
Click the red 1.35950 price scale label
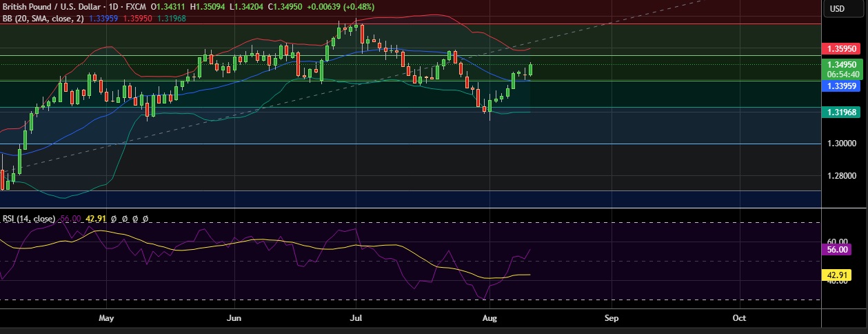click(x=842, y=49)
